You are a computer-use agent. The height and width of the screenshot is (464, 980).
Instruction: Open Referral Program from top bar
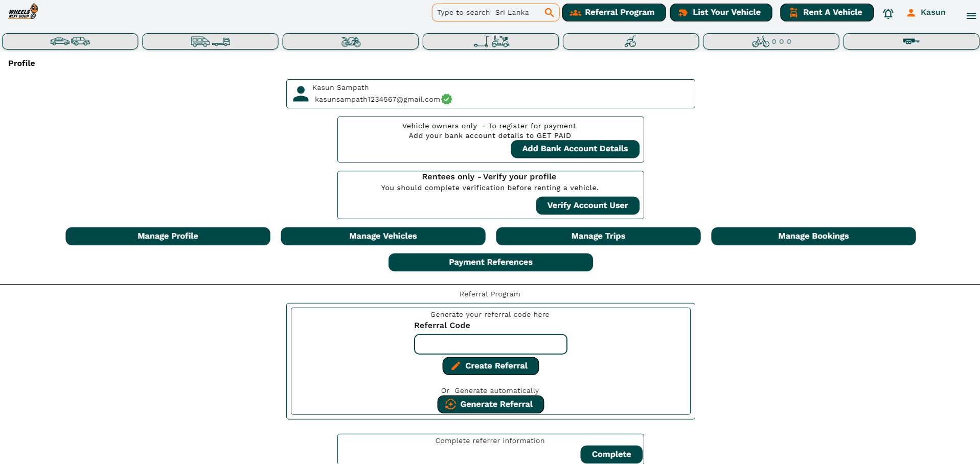click(x=613, y=12)
